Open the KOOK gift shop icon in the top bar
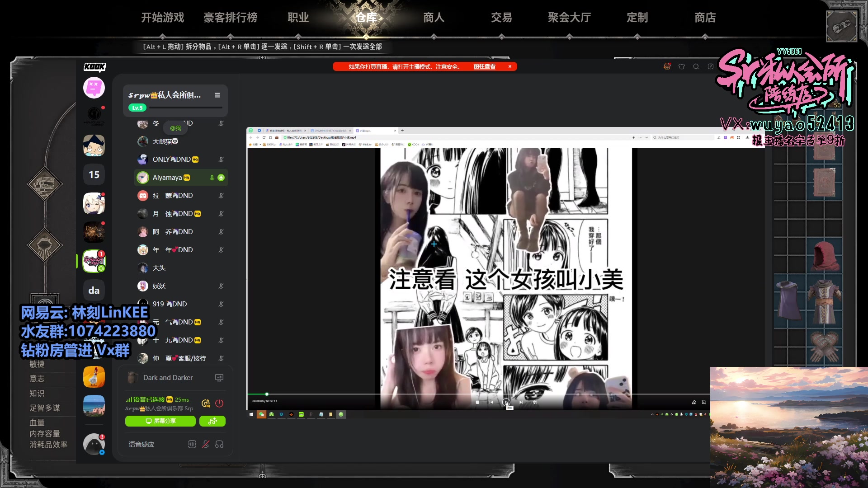This screenshot has height=488, width=868. [667, 66]
